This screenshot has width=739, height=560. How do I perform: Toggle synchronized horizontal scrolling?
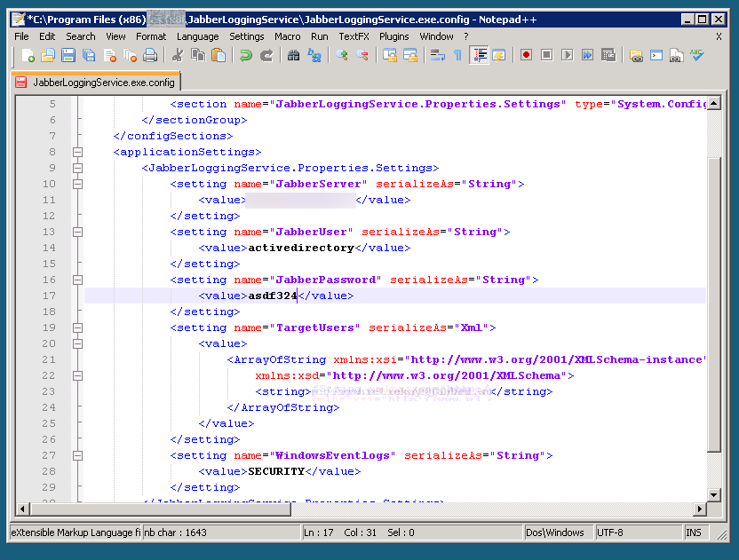tap(410, 56)
